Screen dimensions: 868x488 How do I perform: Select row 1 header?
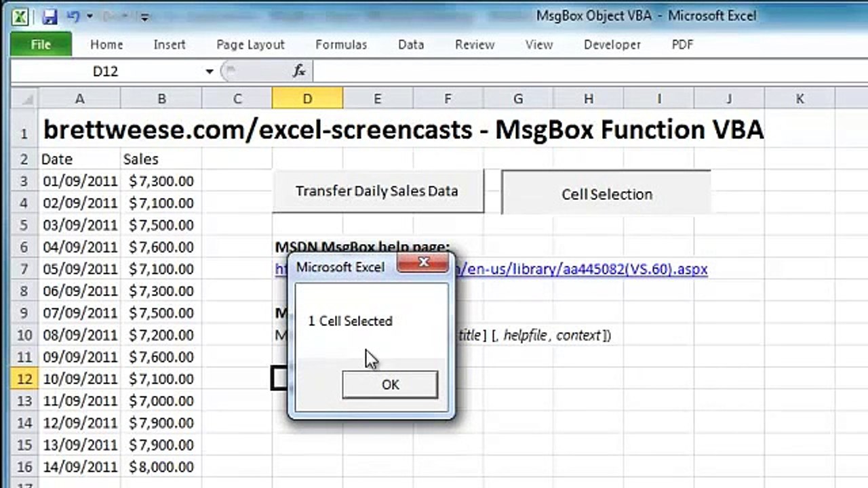coord(24,129)
